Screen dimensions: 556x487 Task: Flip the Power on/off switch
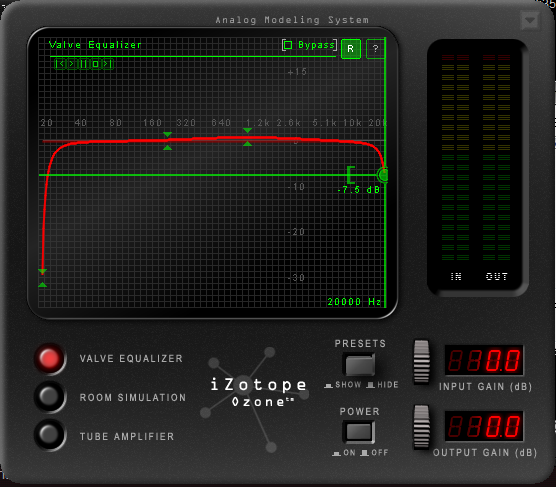click(x=358, y=432)
